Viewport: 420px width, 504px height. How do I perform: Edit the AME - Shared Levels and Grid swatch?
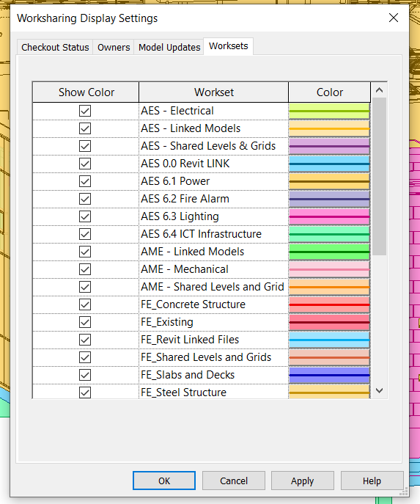329,287
